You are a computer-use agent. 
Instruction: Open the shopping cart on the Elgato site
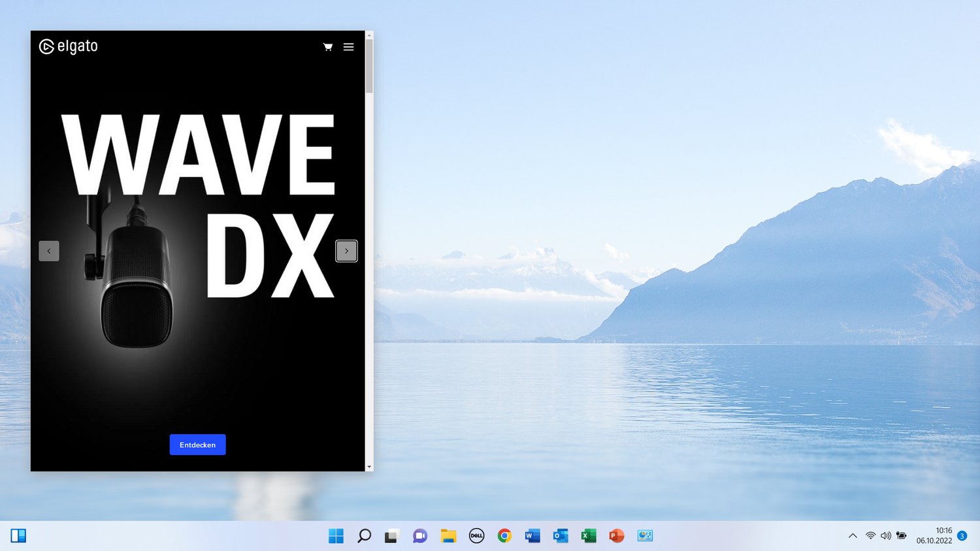327,46
